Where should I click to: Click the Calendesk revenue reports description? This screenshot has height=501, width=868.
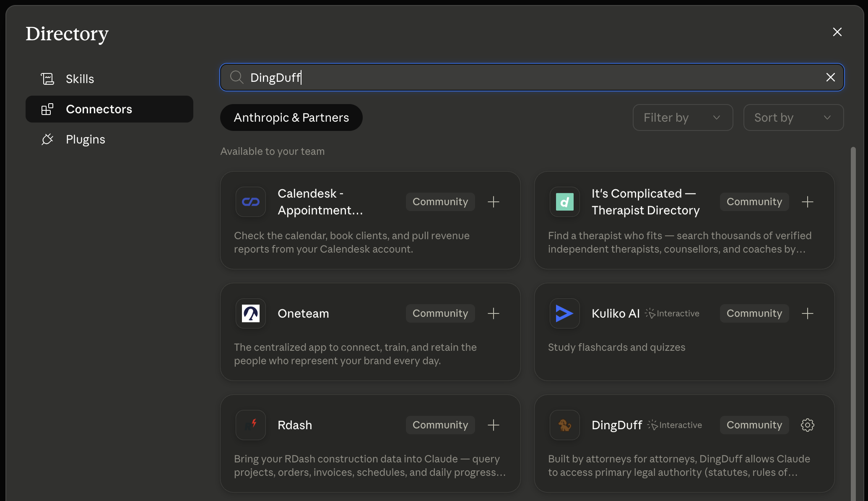[x=352, y=243]
